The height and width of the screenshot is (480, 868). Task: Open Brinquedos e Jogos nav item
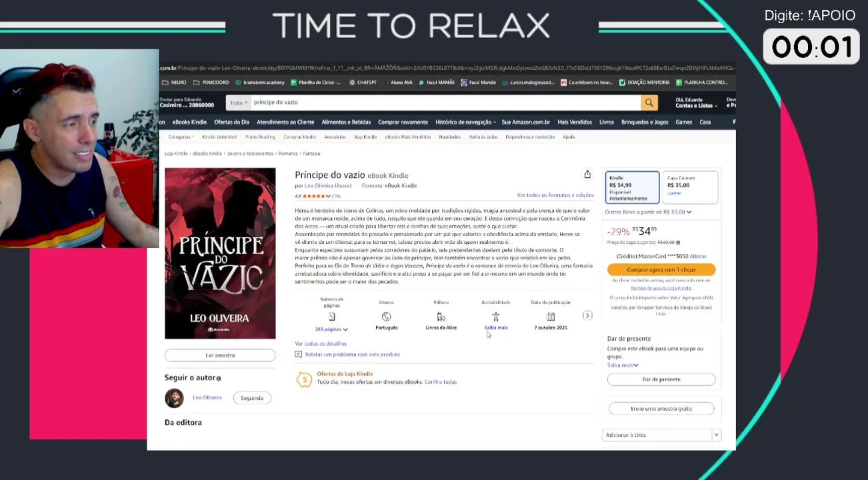(645, 122)
